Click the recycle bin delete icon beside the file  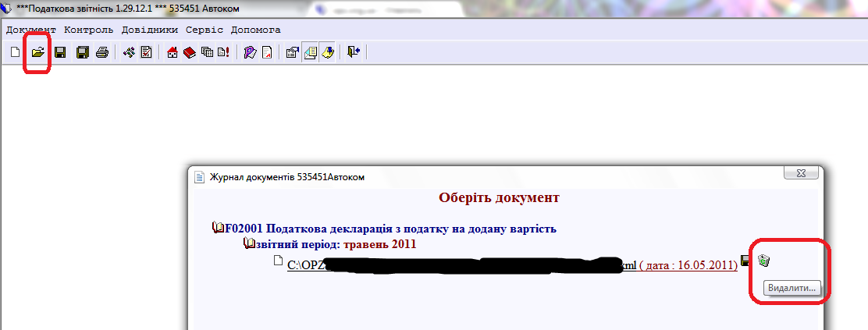[x=764, y=261]
